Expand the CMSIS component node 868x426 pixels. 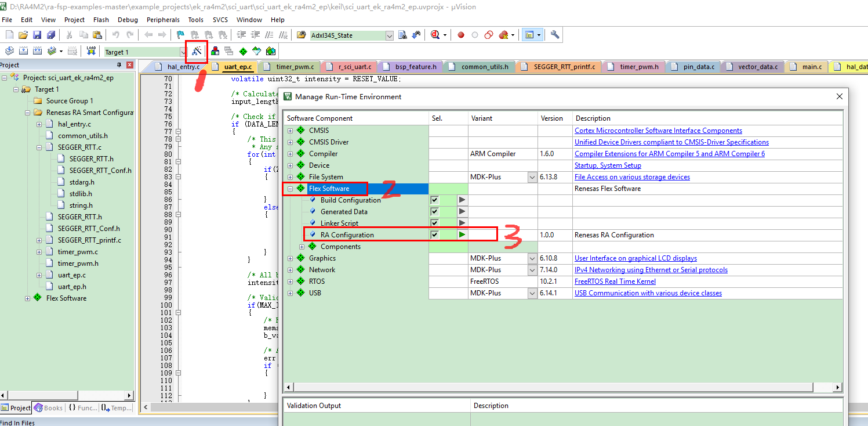tap(290, 131)
